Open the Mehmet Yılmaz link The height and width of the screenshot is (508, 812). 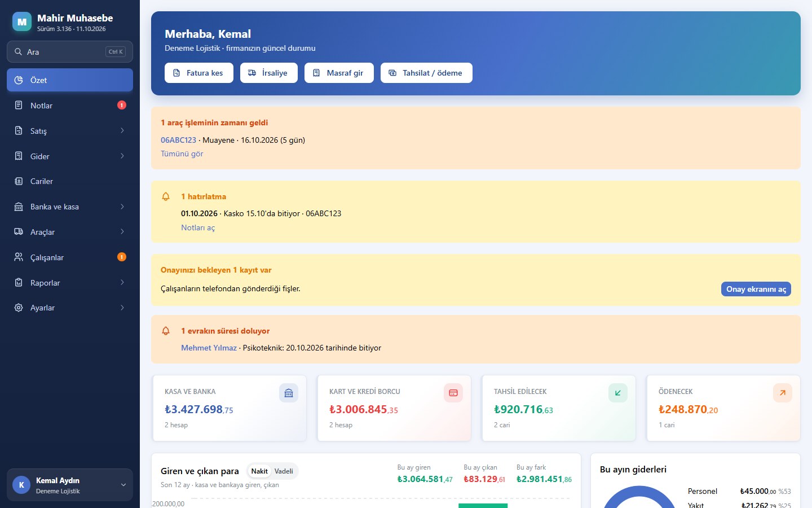click(x=209, y=348)
